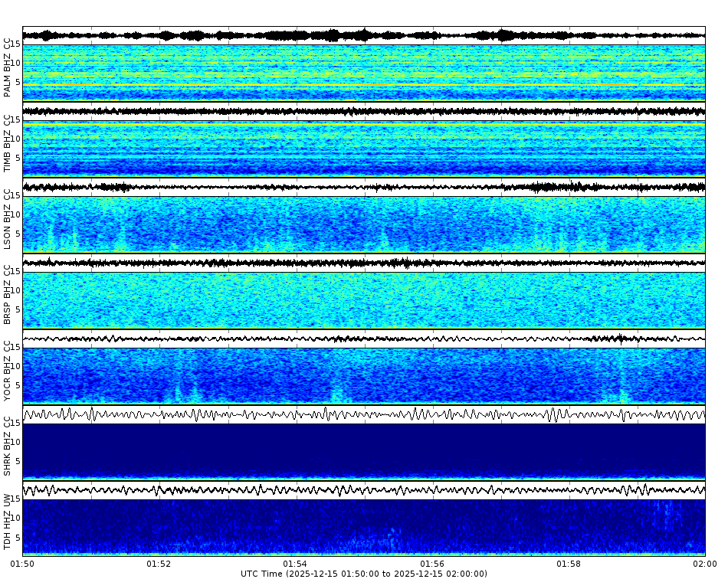The image size is (728, 579).
Task: Click the SHRK waveform trace
Action: pos(364,416)
